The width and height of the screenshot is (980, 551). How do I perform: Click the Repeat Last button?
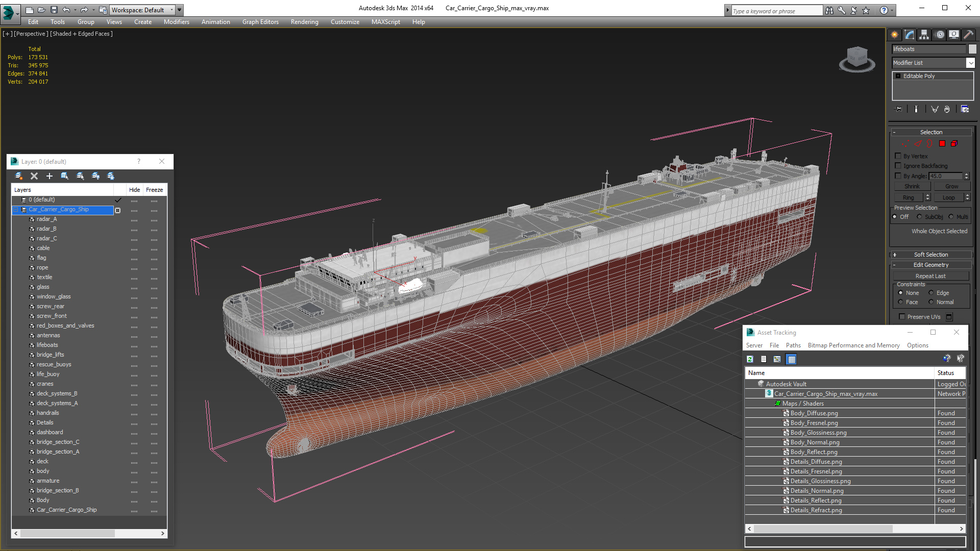pyautogui.click(x=930, y=276)
